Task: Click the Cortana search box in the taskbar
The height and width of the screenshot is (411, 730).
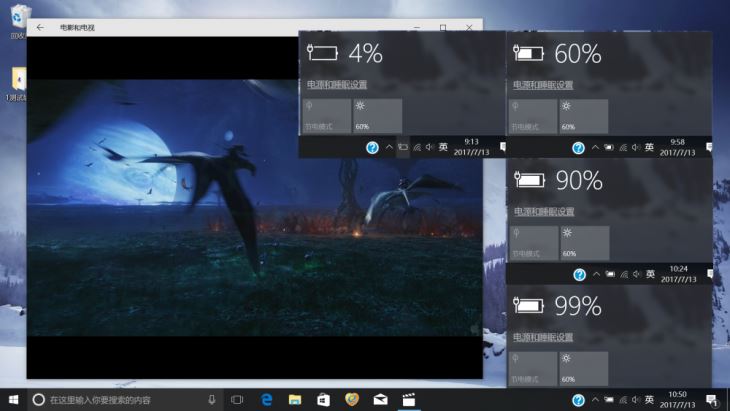Action: (126, 399)
